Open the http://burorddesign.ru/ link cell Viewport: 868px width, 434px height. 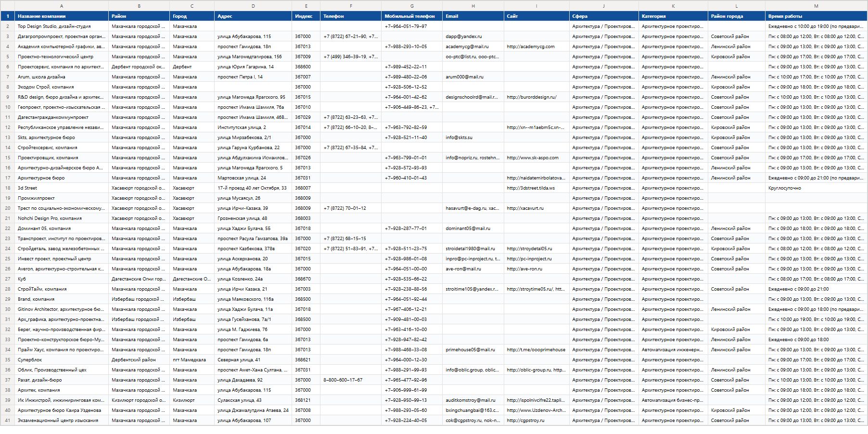point(536,97)
